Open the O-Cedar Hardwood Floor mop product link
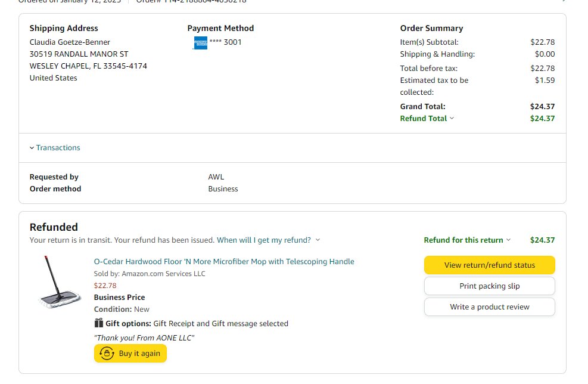The width and height of the screenshot is (588, 384). point(224,262)
